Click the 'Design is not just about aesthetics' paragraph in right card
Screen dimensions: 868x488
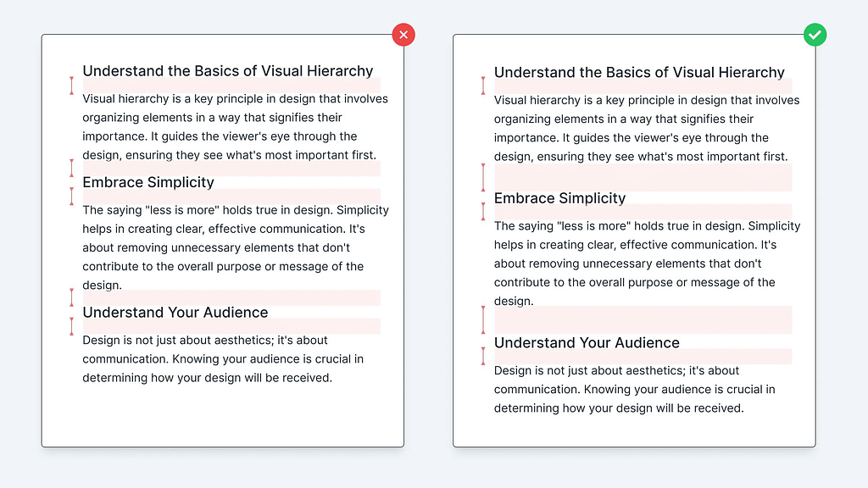tap(634, 389)
